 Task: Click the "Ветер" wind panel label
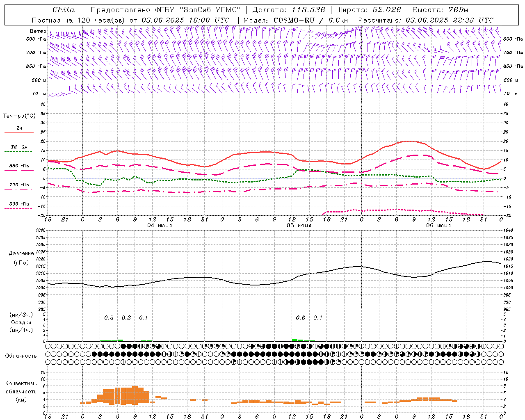[38, 31]
